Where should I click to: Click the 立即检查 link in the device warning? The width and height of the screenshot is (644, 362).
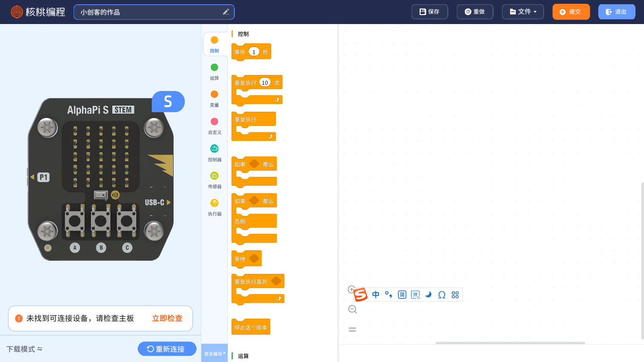coord(167,318)
